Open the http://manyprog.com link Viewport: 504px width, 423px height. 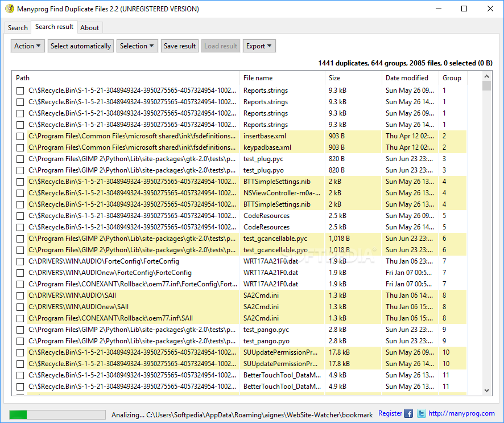(x=461, y=413)
